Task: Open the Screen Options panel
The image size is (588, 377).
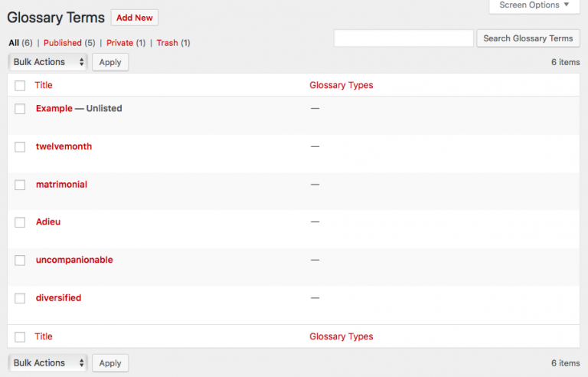Action: [534, 5]
